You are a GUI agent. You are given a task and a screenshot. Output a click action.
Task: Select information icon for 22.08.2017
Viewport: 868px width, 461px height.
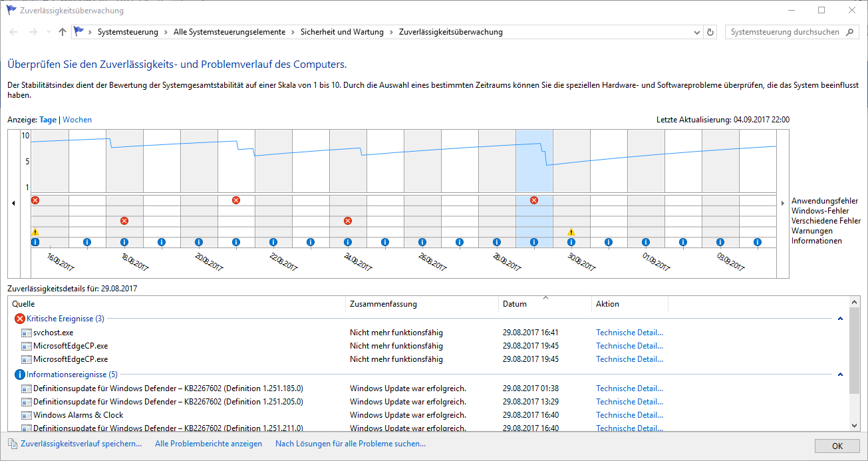(x=273, y=242)
